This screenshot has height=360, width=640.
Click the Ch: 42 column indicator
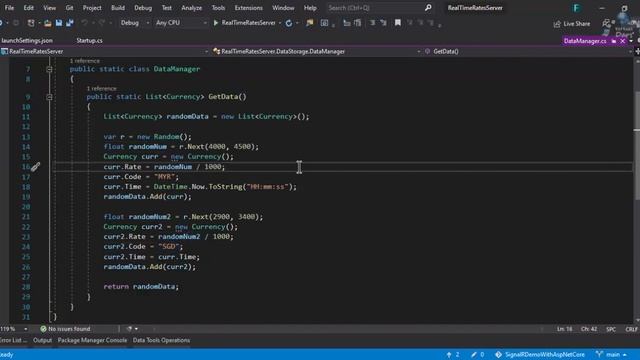tap(589, 329)
